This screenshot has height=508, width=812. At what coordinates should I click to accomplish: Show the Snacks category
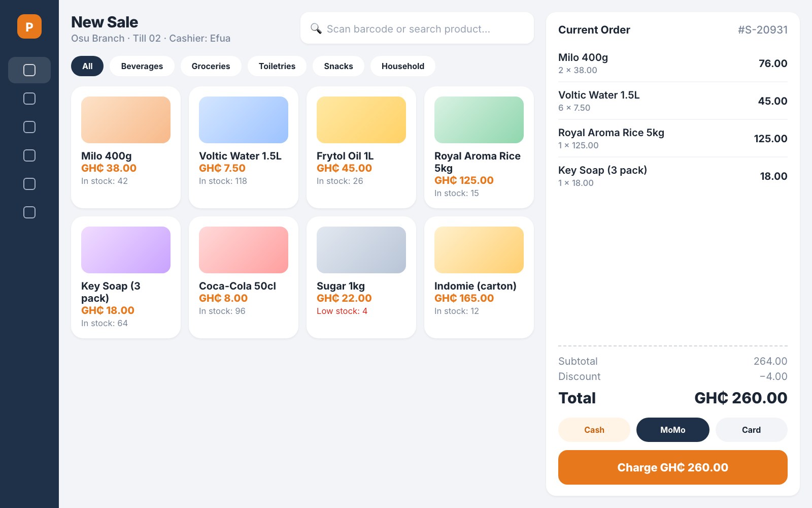339,66
